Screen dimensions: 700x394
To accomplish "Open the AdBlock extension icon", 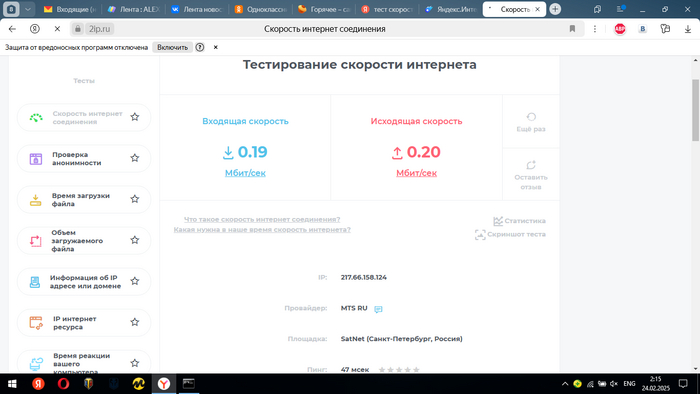I will pyautogui.click(x=620, y=29).
